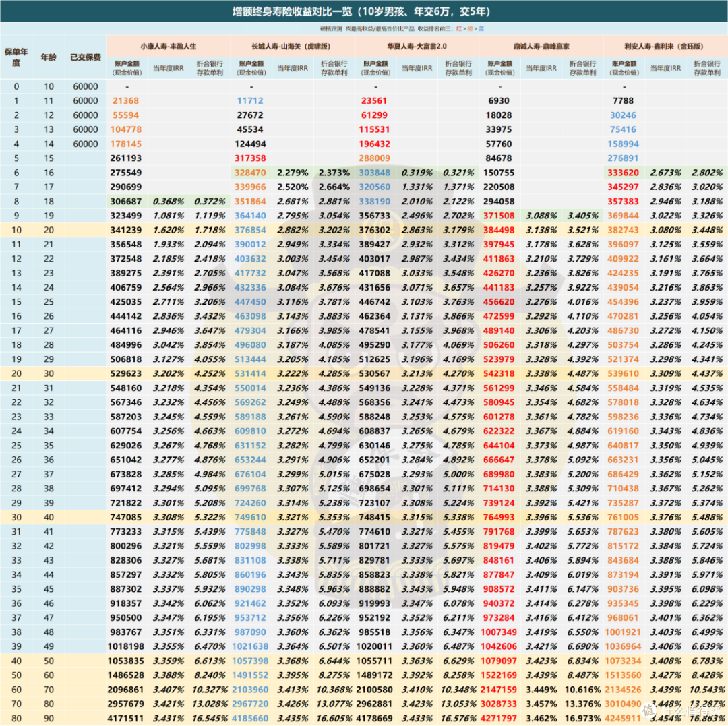Select cell 1007349 in policy year 38
728x726 pixels.
pyautogui.click(x=499, y=632)
